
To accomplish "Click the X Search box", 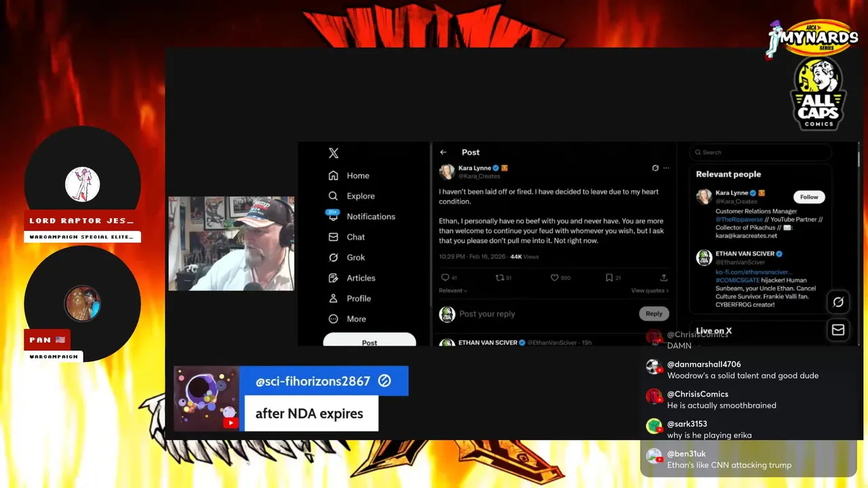I will coord(760,152).
